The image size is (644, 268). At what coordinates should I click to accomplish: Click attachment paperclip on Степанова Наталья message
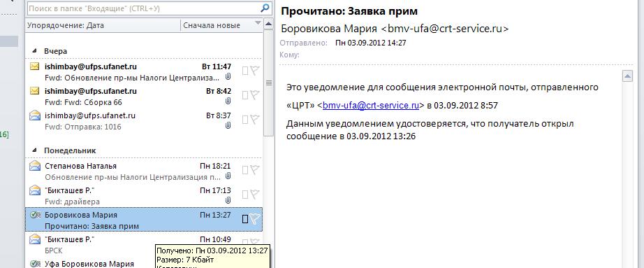point(228,176)
